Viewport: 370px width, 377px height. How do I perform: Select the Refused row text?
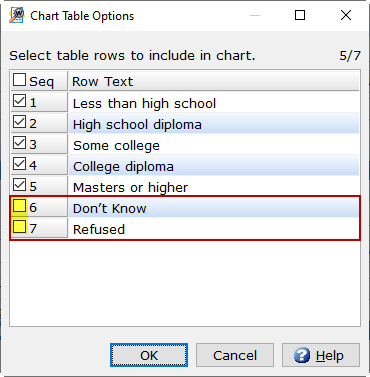click(99, 230)
